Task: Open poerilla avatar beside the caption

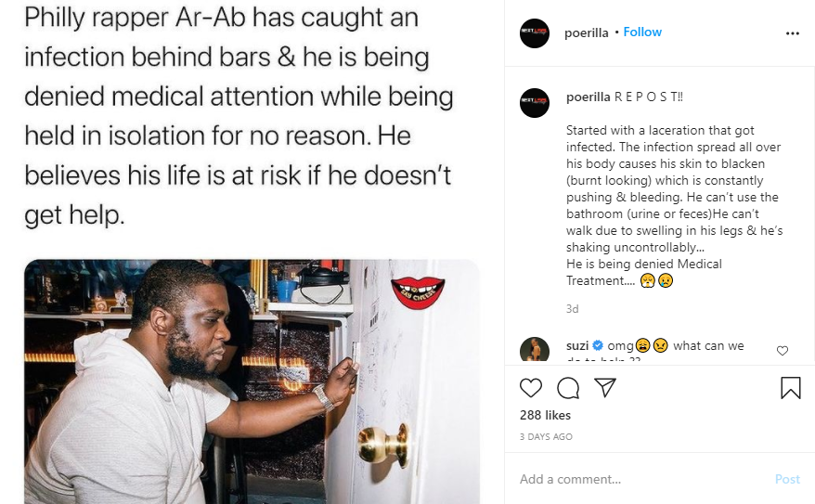Action: coord(535,103)
